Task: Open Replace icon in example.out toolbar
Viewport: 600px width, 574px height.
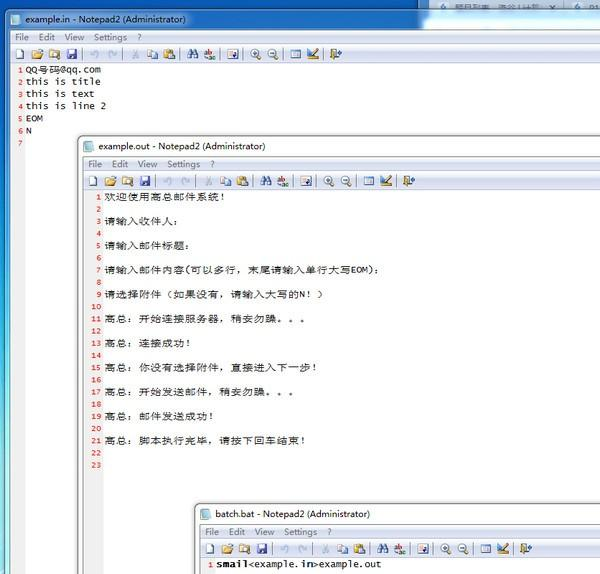Action: point(283,181)
